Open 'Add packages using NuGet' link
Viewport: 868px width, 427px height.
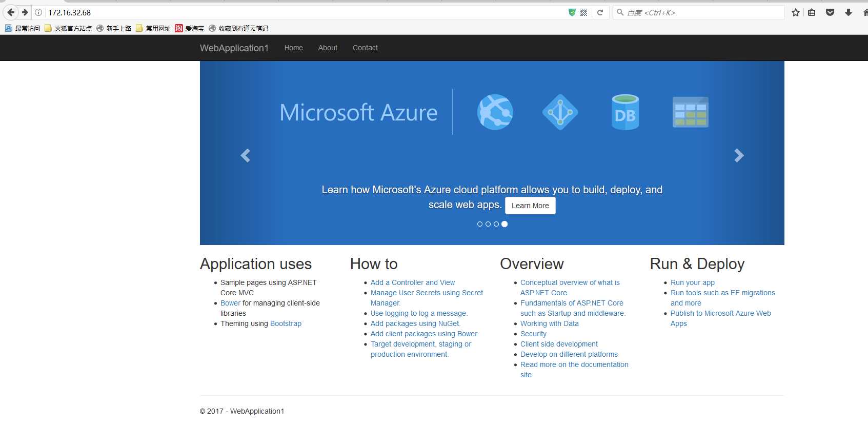[415, 323]
